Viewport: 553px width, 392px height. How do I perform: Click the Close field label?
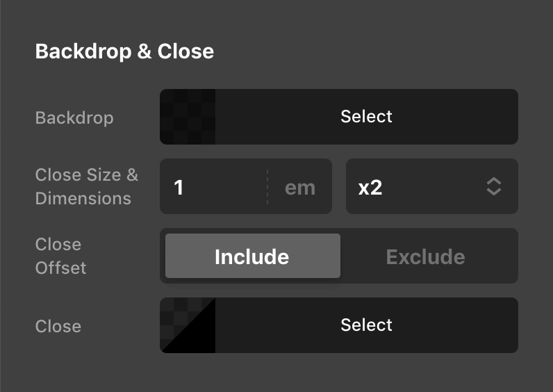(x=58, y=326)
